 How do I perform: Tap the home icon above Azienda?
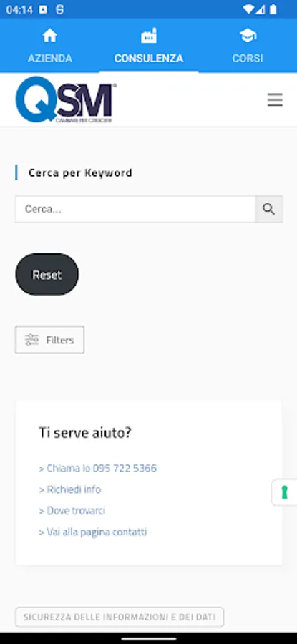click(49, 36)
